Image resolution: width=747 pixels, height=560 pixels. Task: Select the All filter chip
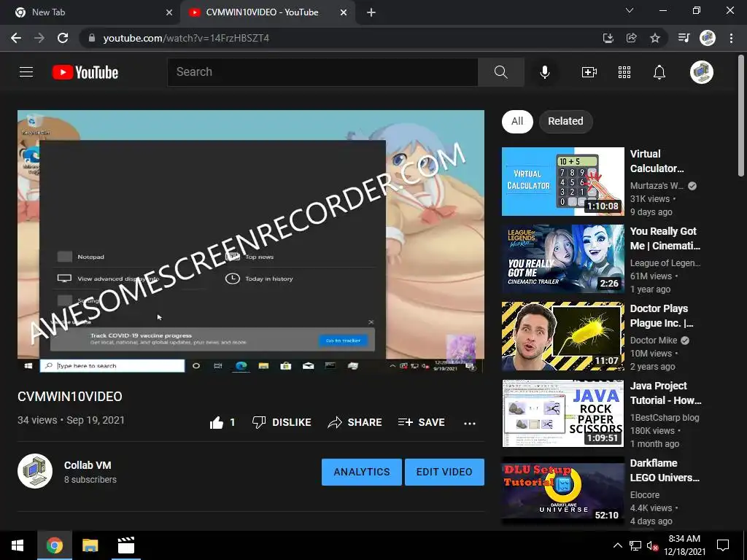point(517,121)
